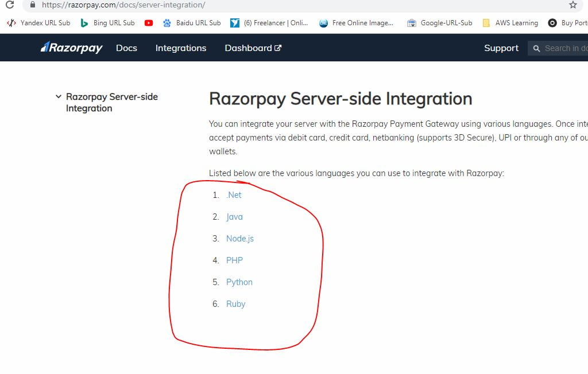Screen dimensions: 588x374
Task: Open the AWS Learning bookmark folder
Action: [510, 23]
